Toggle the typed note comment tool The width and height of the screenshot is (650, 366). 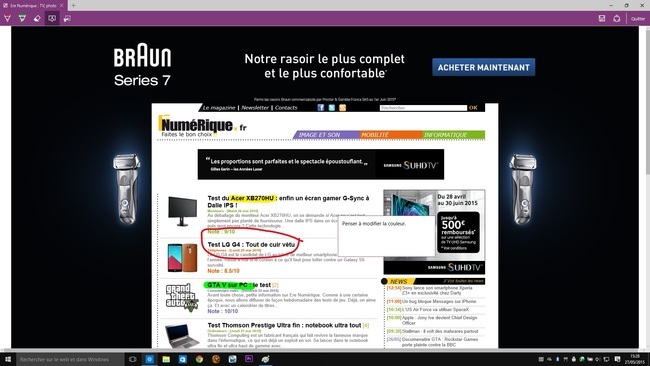tap(52, 18)
